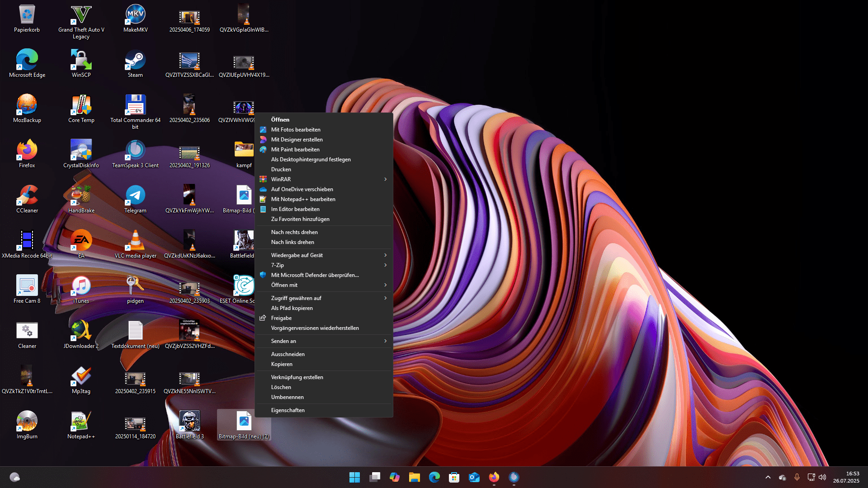Viewport: 868px width, 488px height.
Task: Choose Mit Paint bearbeiten from context menu
Action: click(x=295, y=150)
